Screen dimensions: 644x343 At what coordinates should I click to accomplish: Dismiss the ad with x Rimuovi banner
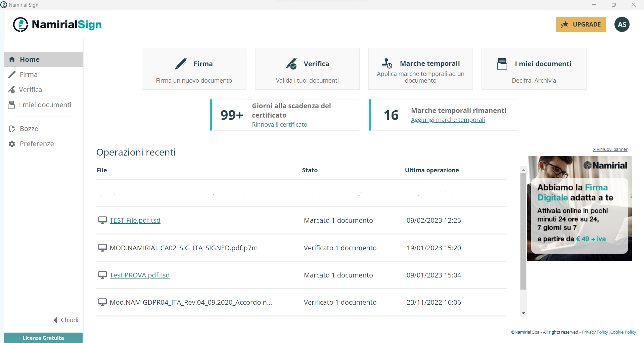(x=610, y=149)
